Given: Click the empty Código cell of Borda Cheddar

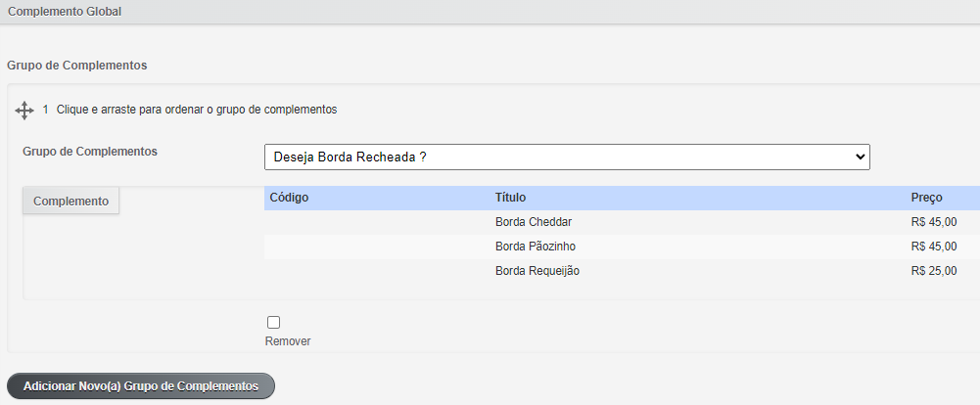Looking at the screenshot, I should coord(377,222).
